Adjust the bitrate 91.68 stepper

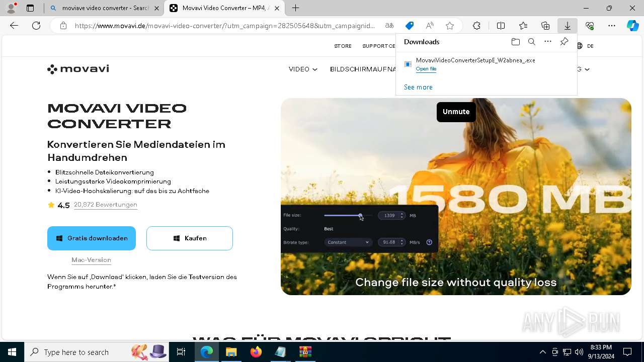coord(401,242)
